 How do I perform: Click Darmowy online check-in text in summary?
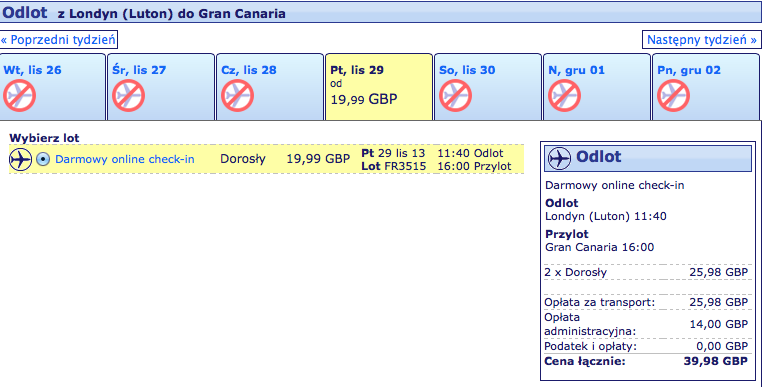coord(615,185)
